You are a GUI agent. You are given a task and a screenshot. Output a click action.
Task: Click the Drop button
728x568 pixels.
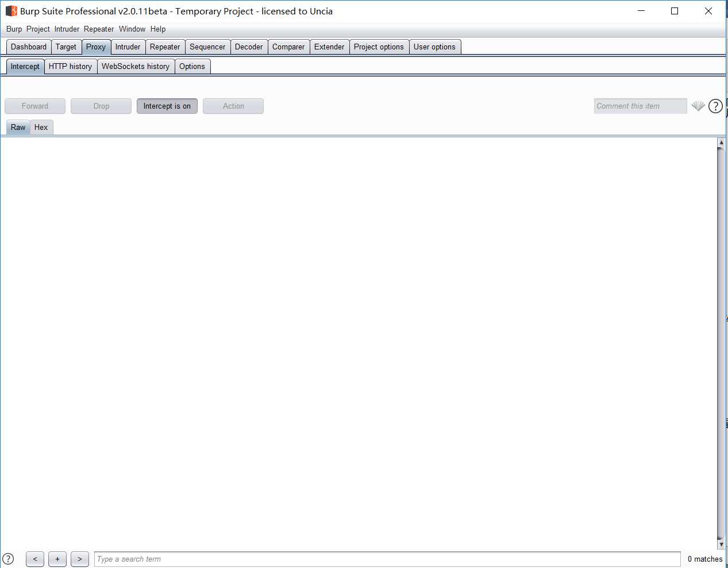coord(101,106)
